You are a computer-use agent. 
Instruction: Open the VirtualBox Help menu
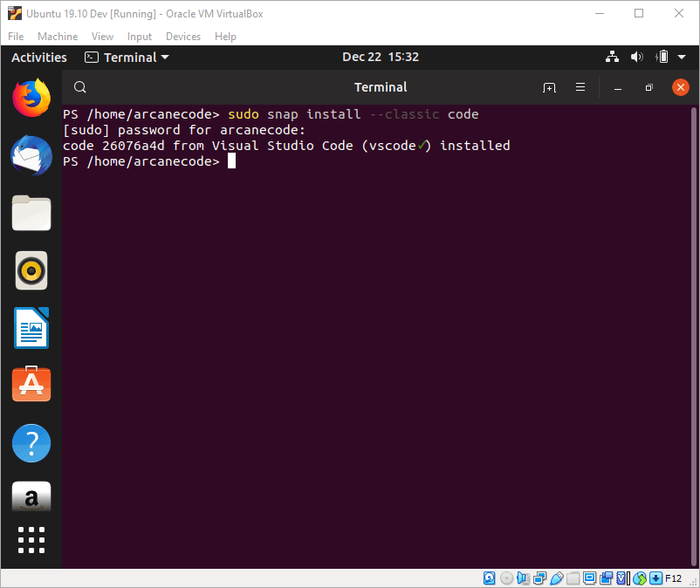tap(225, 37)
